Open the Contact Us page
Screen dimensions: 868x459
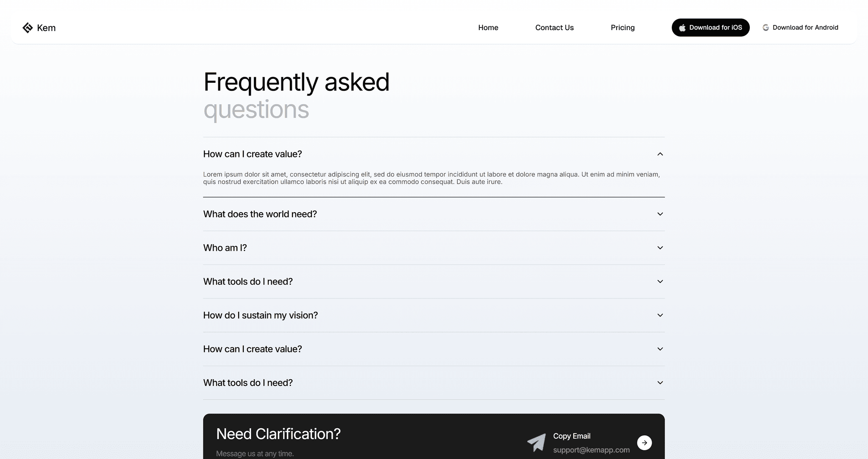click(x=554, y=27)
